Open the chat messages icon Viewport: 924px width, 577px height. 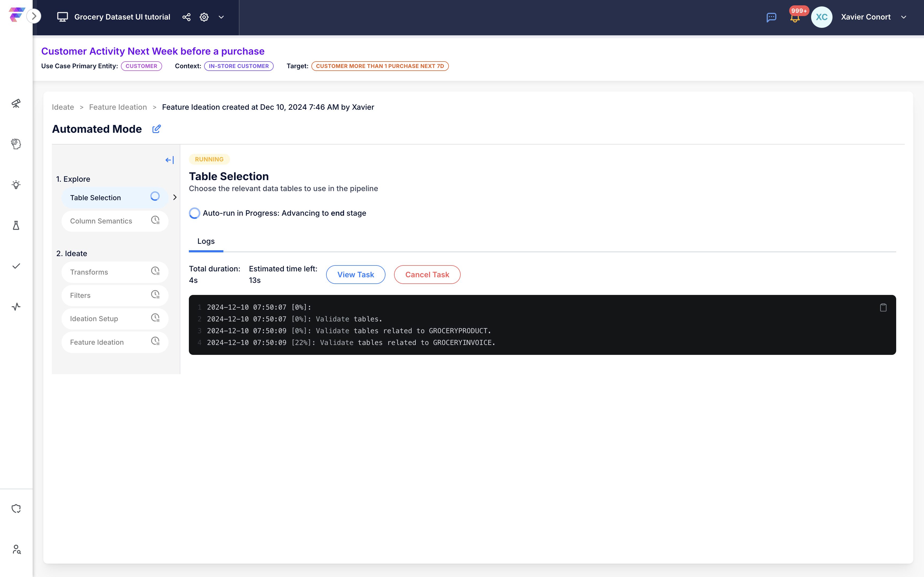(x=771, y=17)
